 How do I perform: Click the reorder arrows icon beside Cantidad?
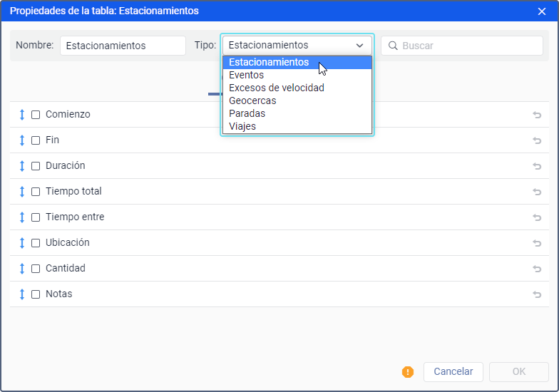pyautogui.click(x=22, y=269)
